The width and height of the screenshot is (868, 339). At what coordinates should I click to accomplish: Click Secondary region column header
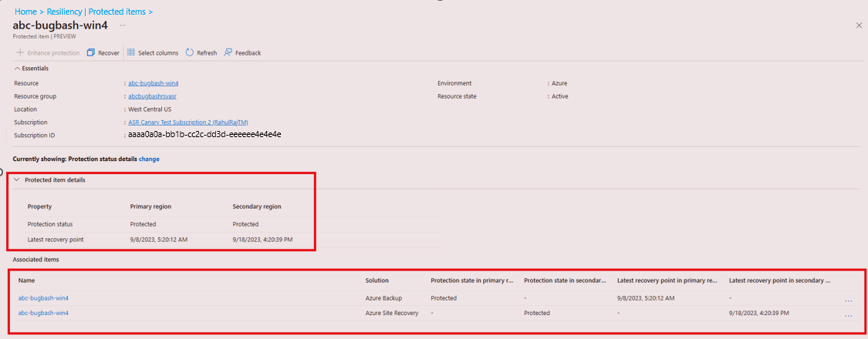[257, 206]
